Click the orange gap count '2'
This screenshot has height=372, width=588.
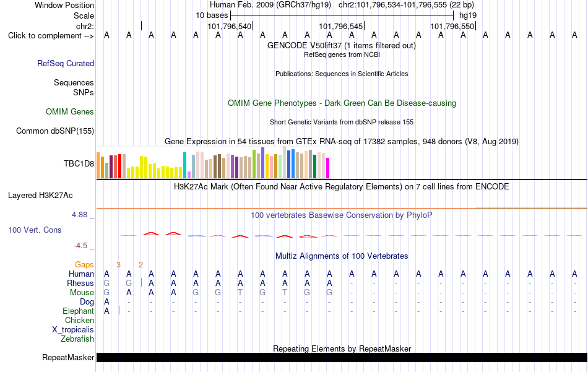coord(141,265)
